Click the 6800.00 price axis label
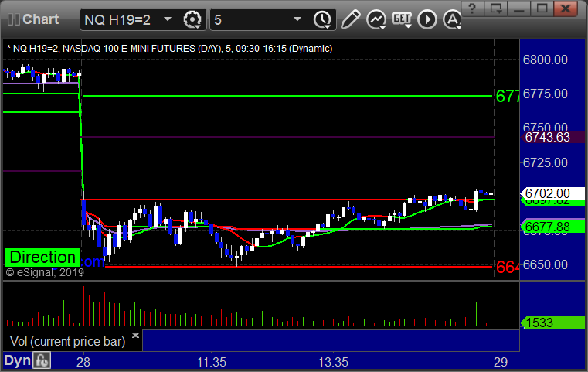 (x=546, y=60)
